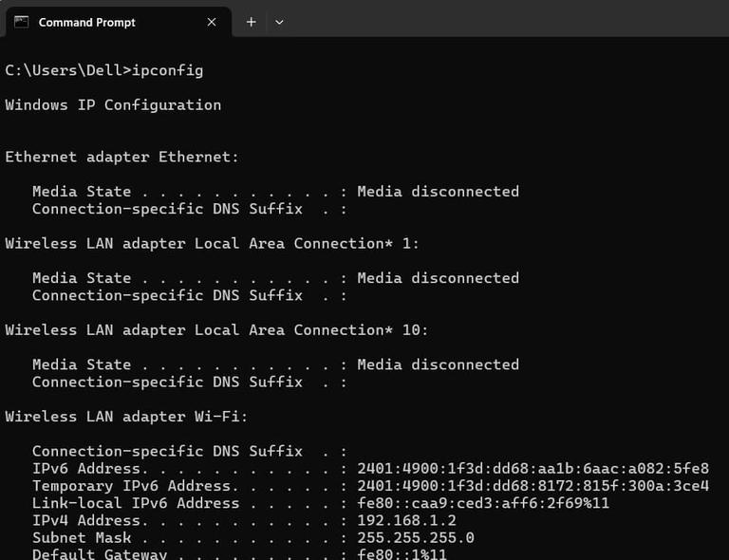The height and width of the screenshot is (560, 729).
Task: Select the Command Prompt tab title
Action: (x=86, y=22)
